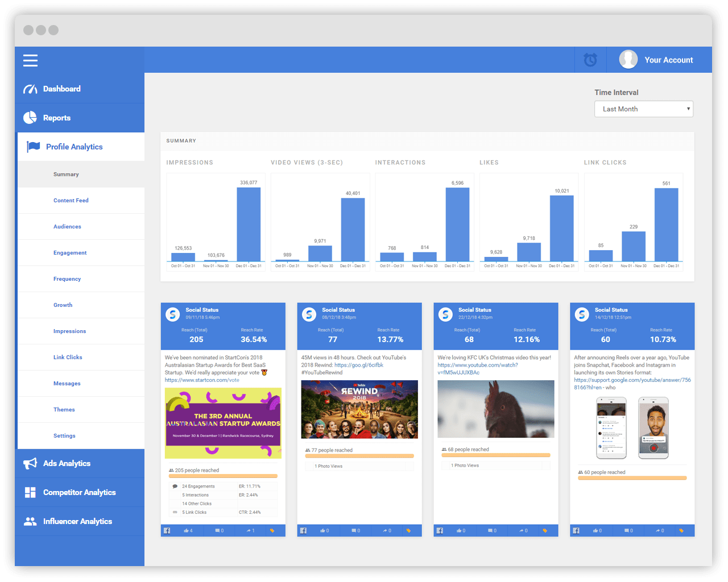
Task: Open the Growth submenu item
Action: 81,305
